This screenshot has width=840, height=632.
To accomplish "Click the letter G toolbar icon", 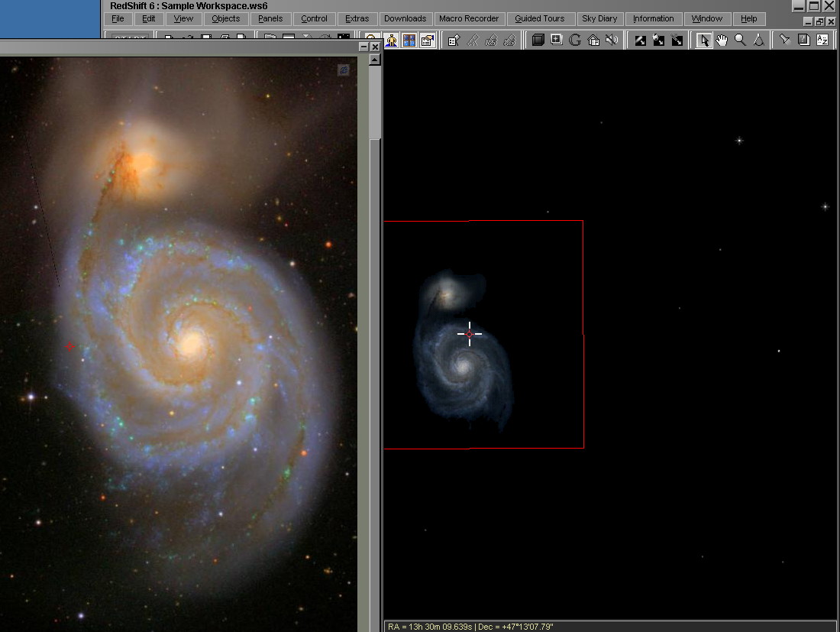I will click(x=575, y=41).
